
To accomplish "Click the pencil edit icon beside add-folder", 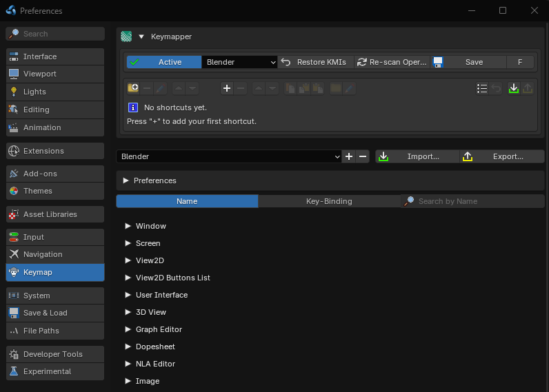I will 161,88.
